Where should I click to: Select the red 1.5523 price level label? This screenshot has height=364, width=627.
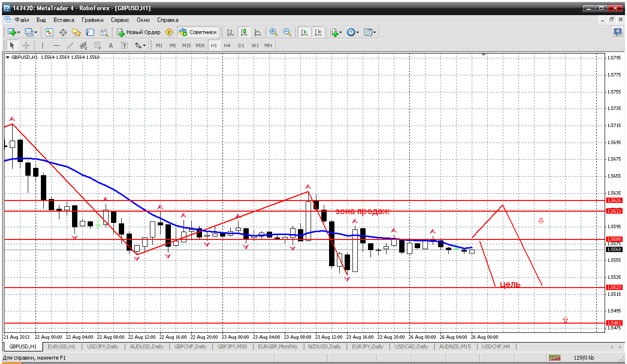614,287
